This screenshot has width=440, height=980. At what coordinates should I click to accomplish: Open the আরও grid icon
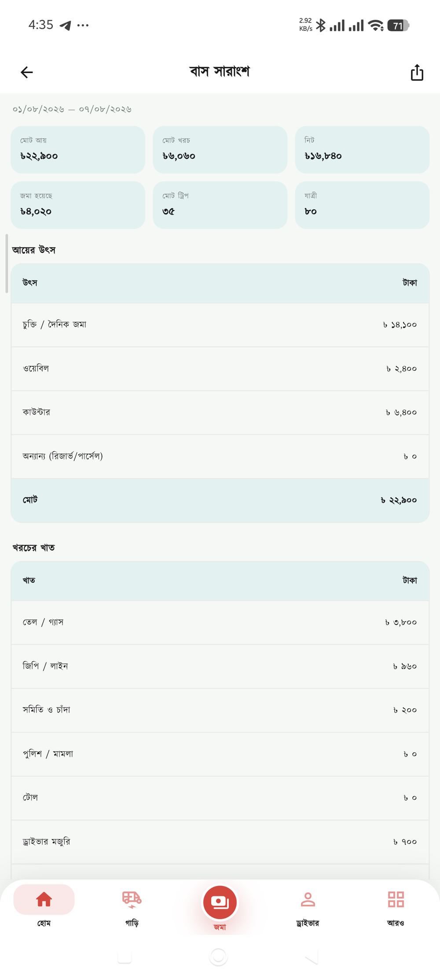[x=396, y=899]
